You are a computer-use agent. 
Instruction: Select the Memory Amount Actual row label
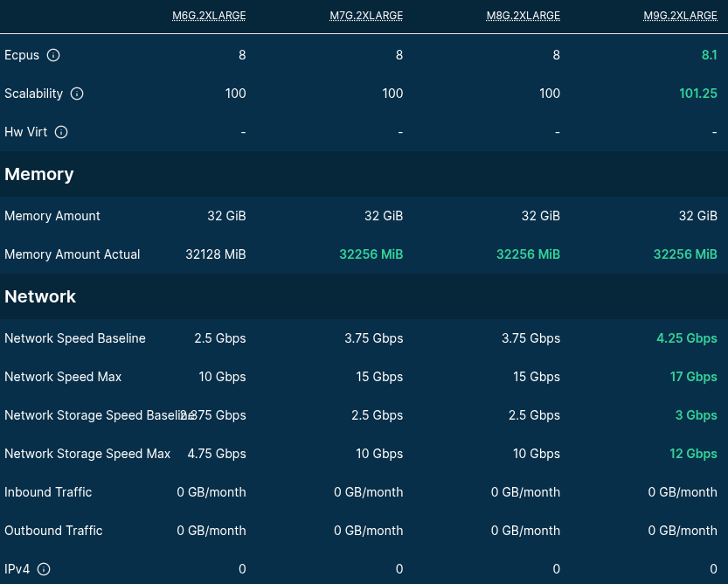(73, 254)
